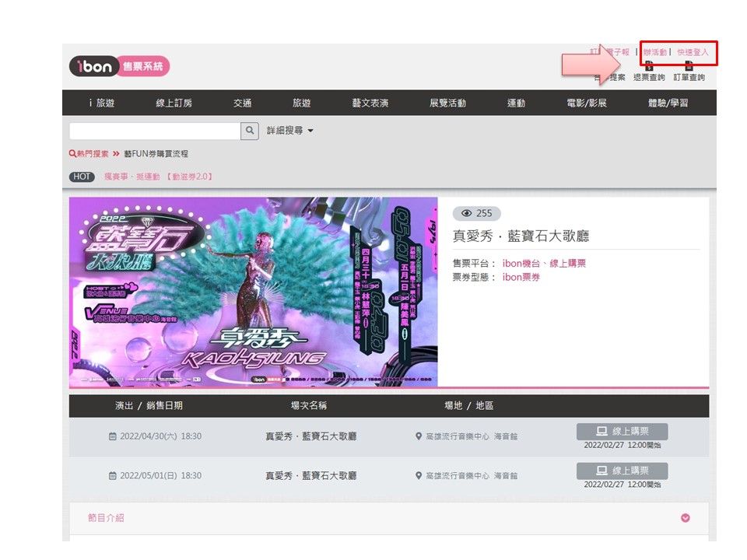Click the HOT badge
Viewport: 747px width, 560px height.
click(82, 177)
